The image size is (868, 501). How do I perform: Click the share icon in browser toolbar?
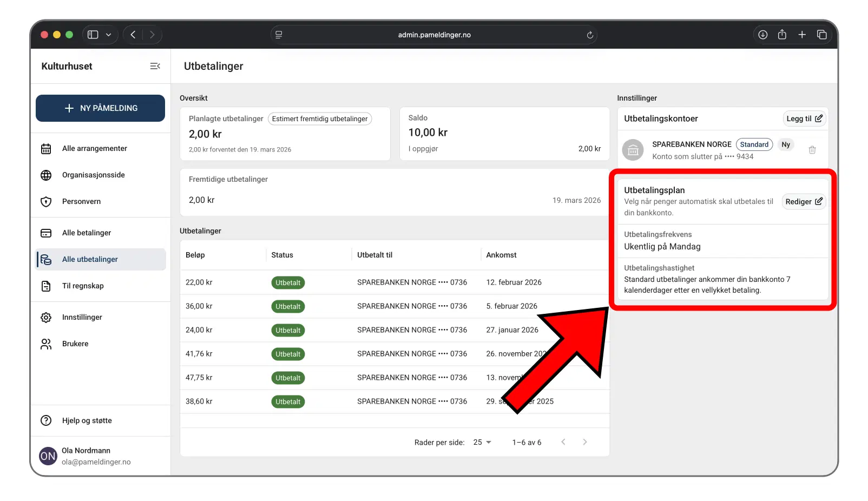click(x=782, y=35)
